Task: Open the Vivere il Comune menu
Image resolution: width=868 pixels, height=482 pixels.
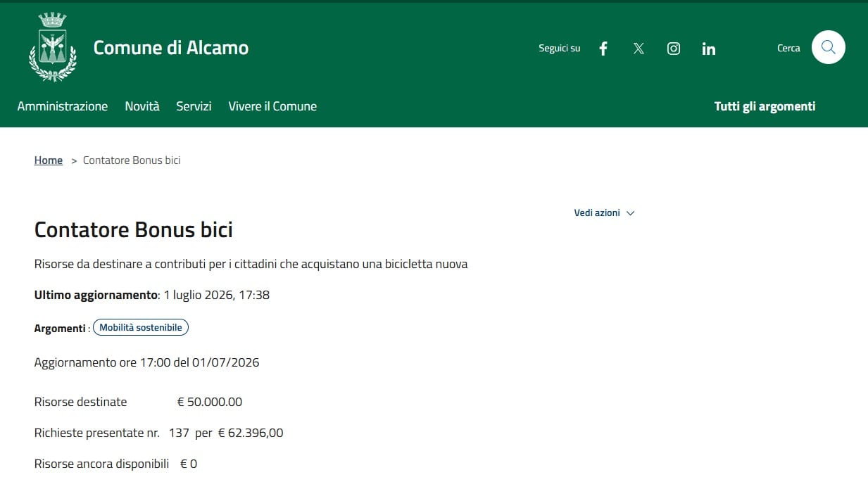Action: coord(272,106)
